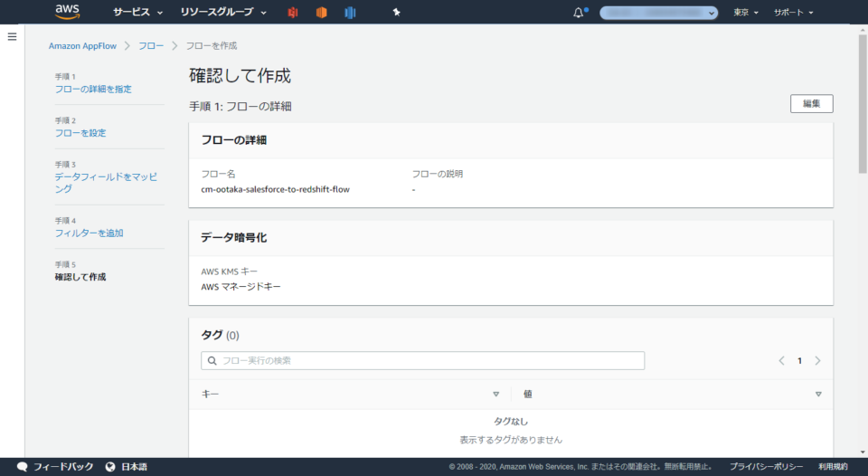Go to next tags page arrow

(x=817, y=361)
